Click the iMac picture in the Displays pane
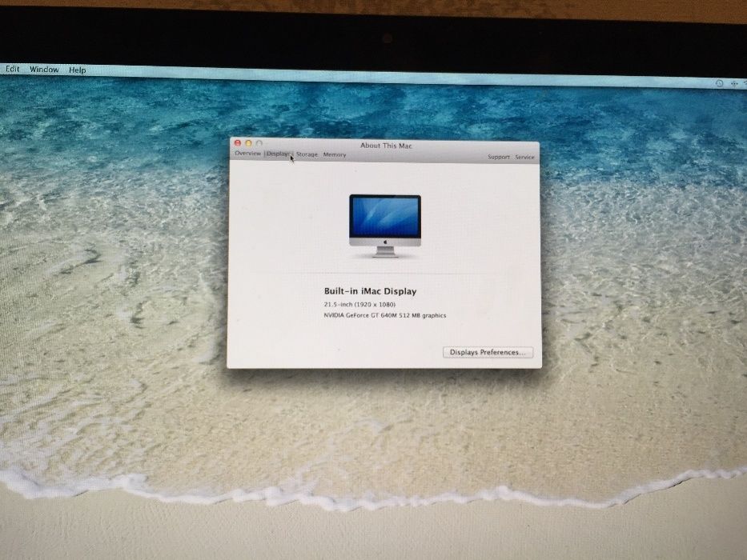Image resolution: width=747 pixels, height=560 pixels. (x=385, y=226)
